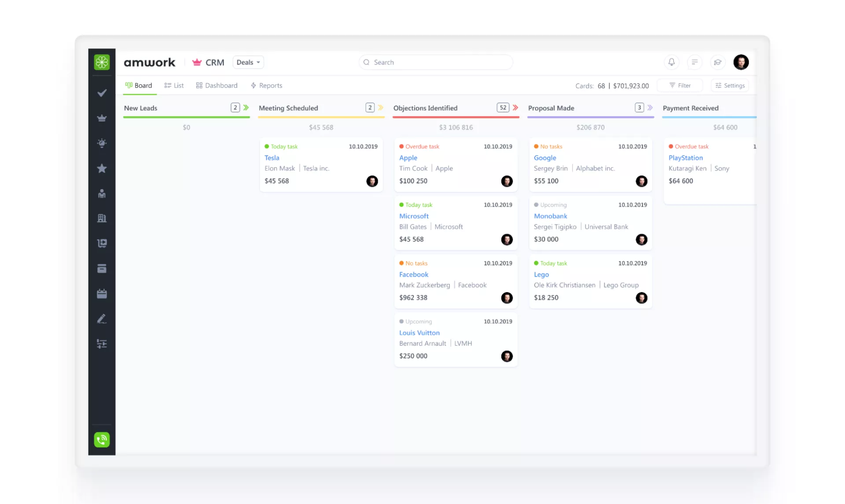Image resolution: width=845 pixels, height=504 pixels.
Task: Open the user profile avatar in header
Action: (741, 62)
